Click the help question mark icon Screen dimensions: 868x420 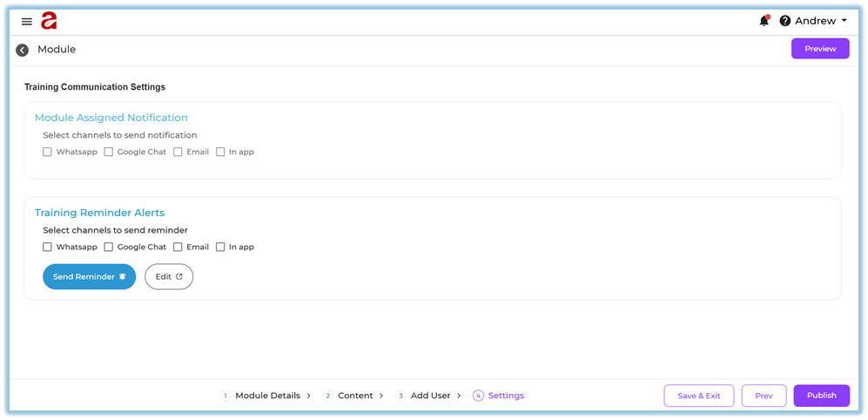[x=784, y=21]
